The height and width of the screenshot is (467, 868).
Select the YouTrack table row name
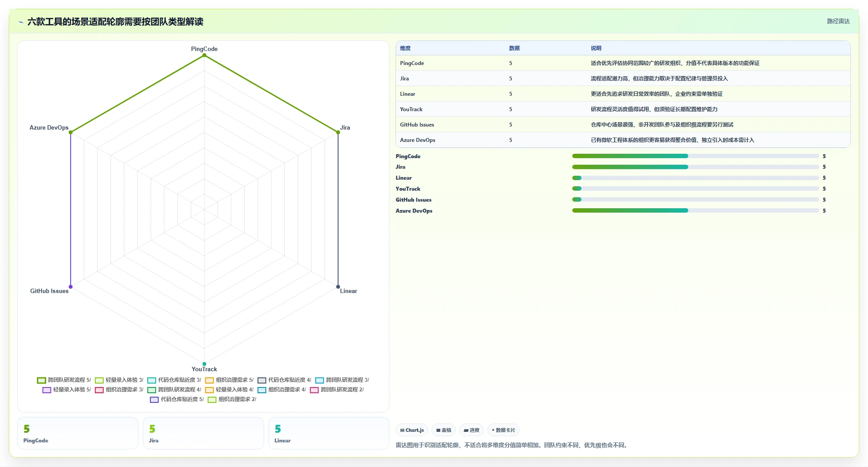[411, 109]
